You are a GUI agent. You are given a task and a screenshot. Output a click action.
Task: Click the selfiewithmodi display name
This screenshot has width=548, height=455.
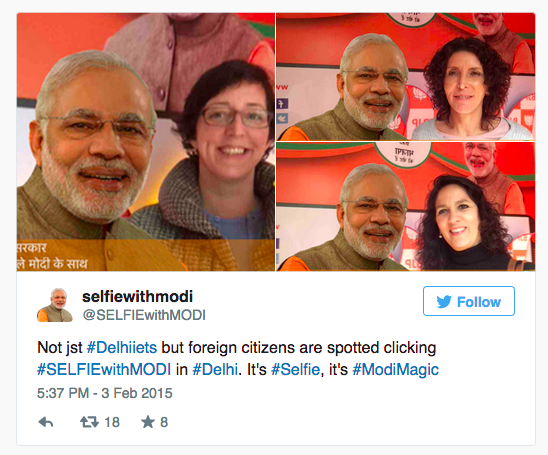click(137, 296)
